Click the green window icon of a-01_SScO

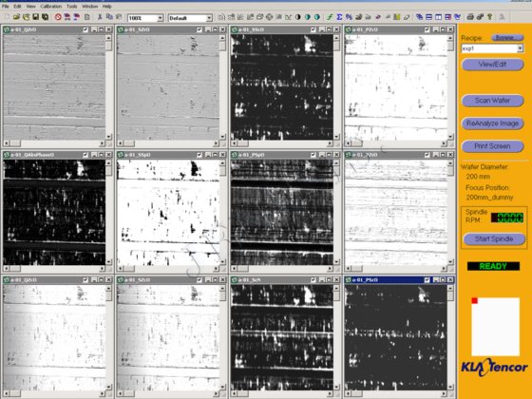coord(234,29)
